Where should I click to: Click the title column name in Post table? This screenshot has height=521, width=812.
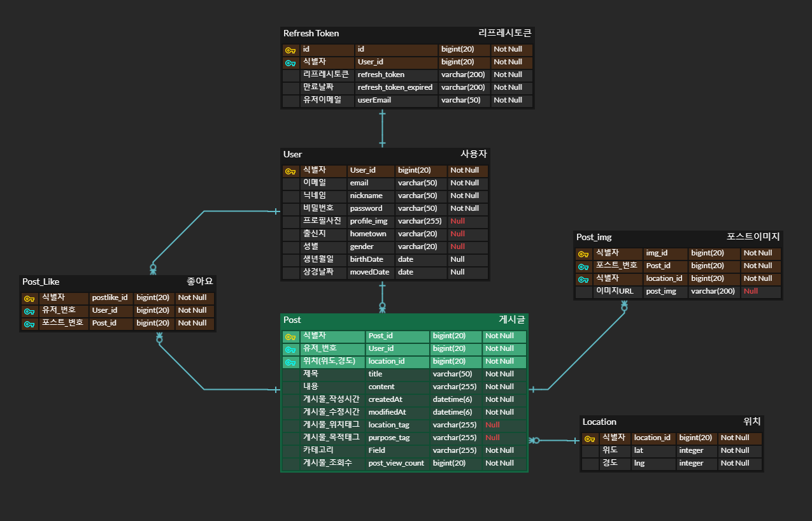(375, 374)
